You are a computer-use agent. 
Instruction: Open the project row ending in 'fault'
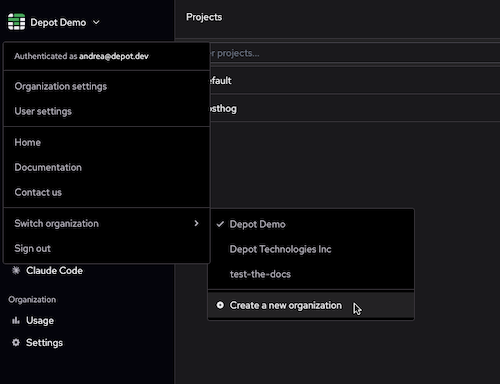(x=355, y=81)
